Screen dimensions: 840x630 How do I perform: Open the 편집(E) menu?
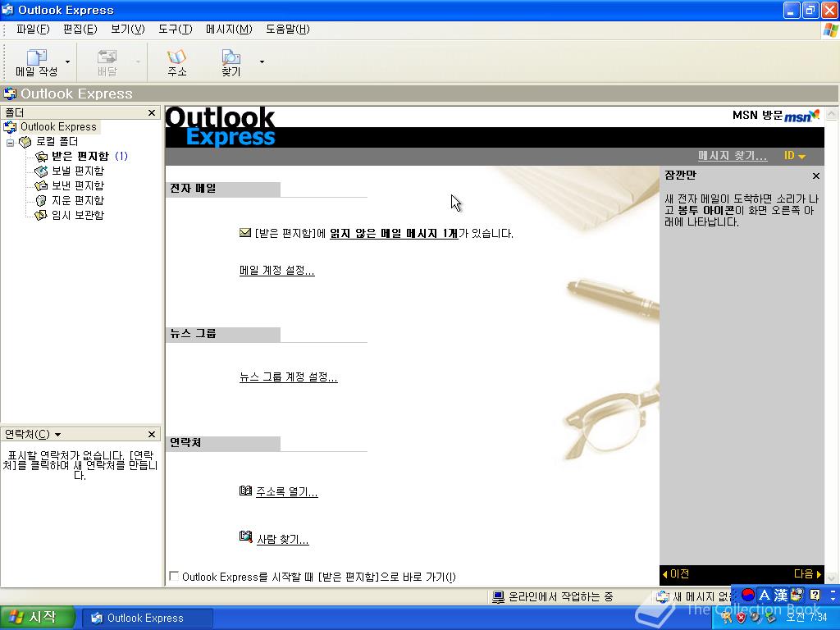(x=80, y=30)
